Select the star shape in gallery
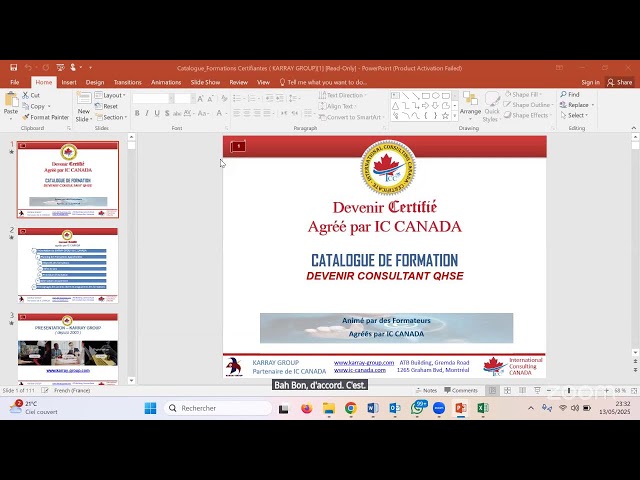 pos(445,116)
